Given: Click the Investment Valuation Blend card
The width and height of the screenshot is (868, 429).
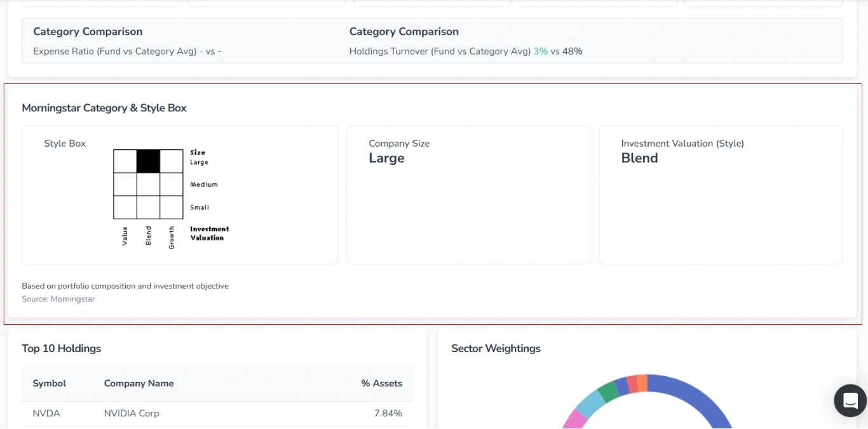Looking at the screenshot, I should [x=721, y=194].
